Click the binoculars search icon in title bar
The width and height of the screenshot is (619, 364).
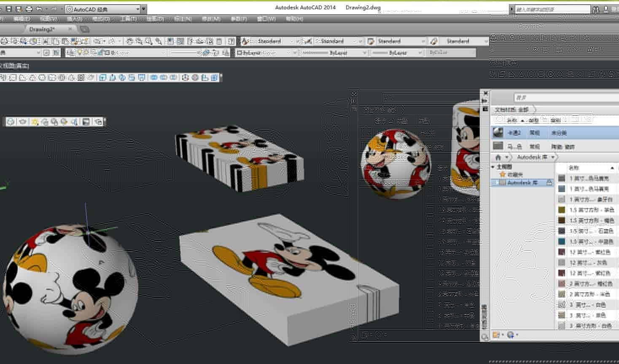pos(596,9)
